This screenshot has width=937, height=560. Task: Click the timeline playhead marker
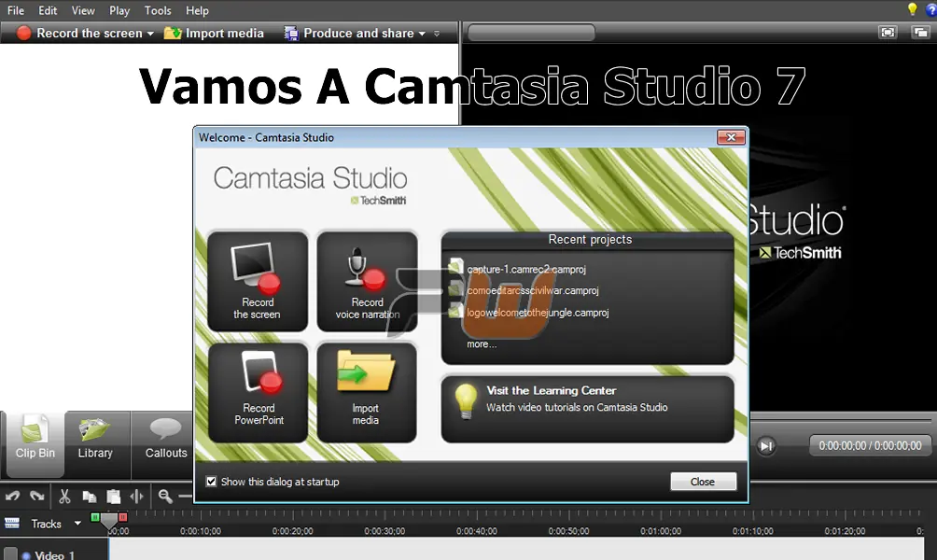coord(109,521)
